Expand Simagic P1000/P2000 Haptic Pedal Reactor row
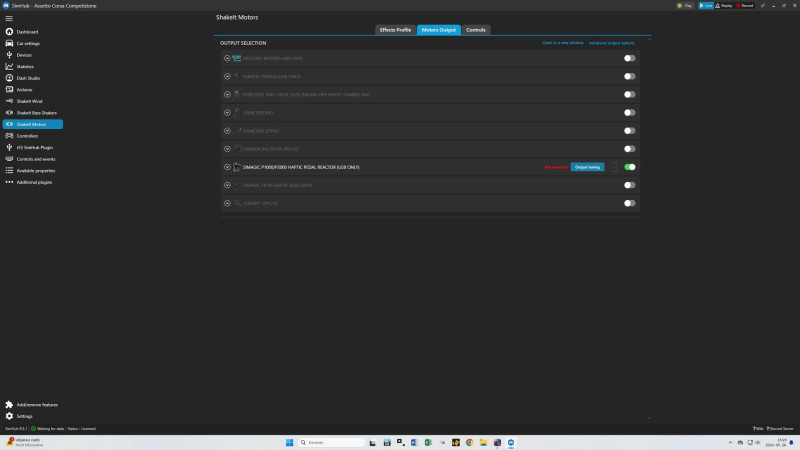 (x=227, y=167)
